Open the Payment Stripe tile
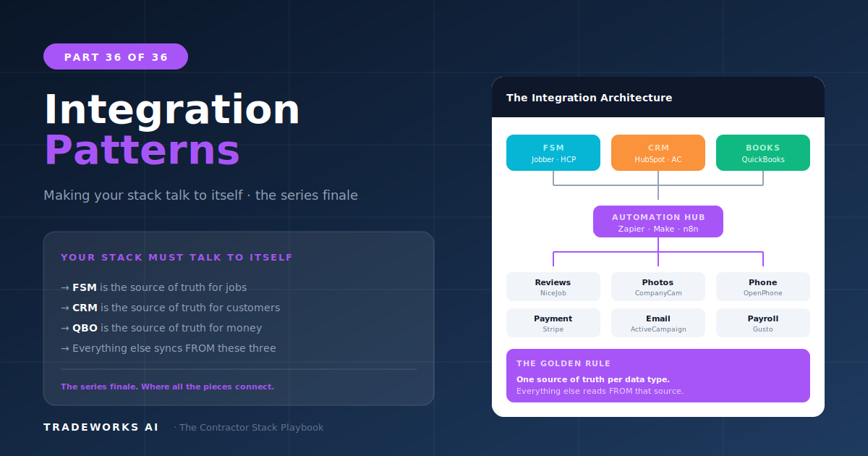The image size is (868, 456). [553, 323]
